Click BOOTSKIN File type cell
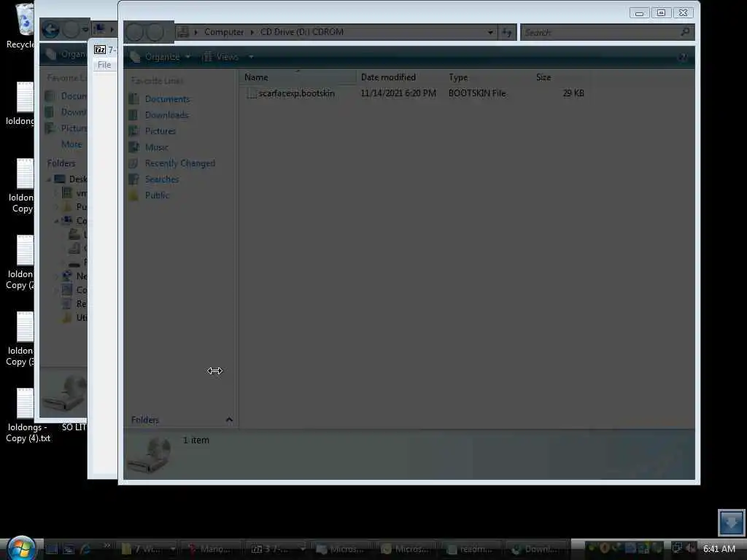747x560 pixels. click(477, 93)
